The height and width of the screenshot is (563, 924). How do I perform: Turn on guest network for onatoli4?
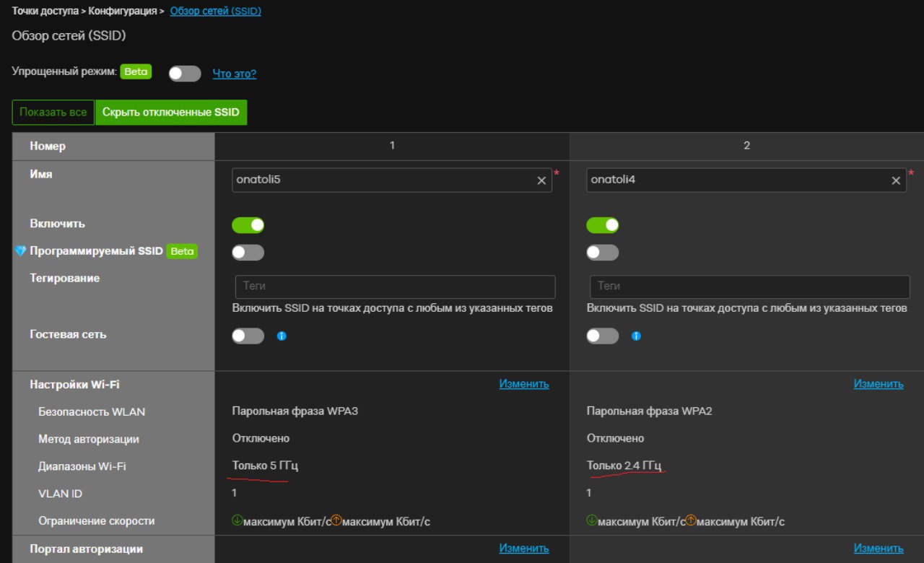click(603, 336)
